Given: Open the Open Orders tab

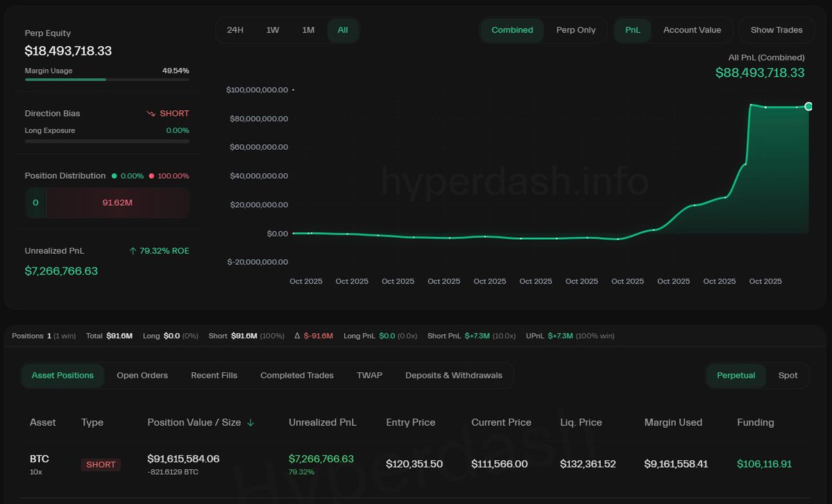Looking at the screenshot, I should [x=142, y=376].
